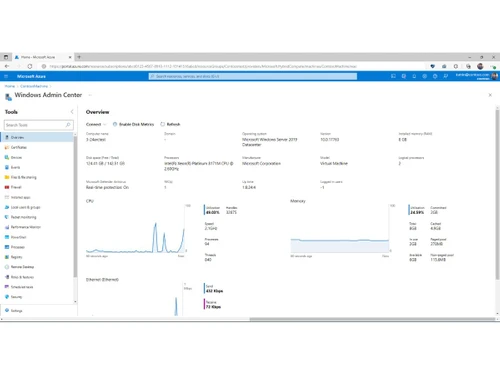
Task: Open the Azure notifications bell icon
Action: (x=414, y=76)
